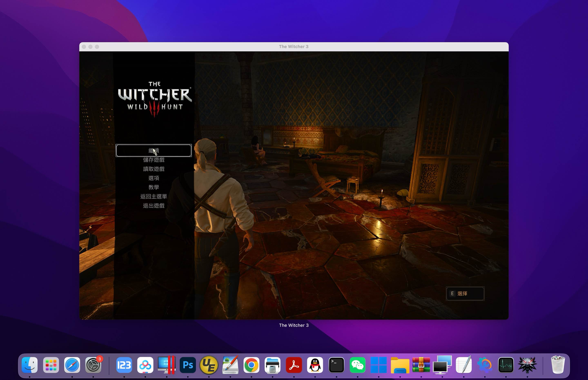Open TextEdit from the Dock

[x=464, y=365]
